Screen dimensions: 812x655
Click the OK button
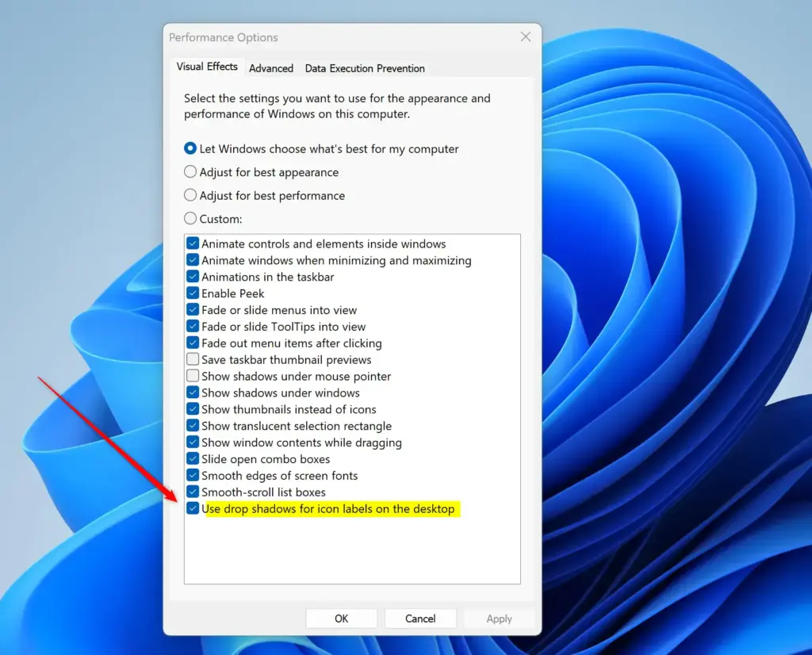coord(341,619)
